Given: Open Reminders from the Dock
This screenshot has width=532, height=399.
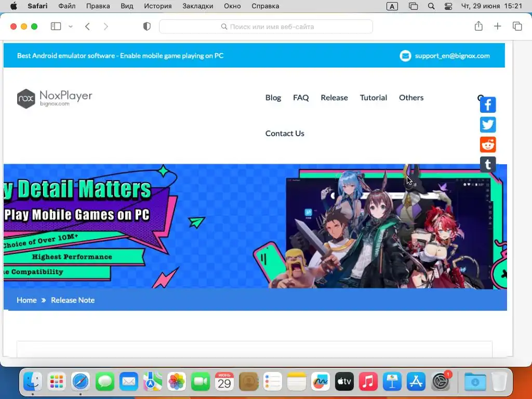Looking at the screenshot, I should (x=272, y=382).
